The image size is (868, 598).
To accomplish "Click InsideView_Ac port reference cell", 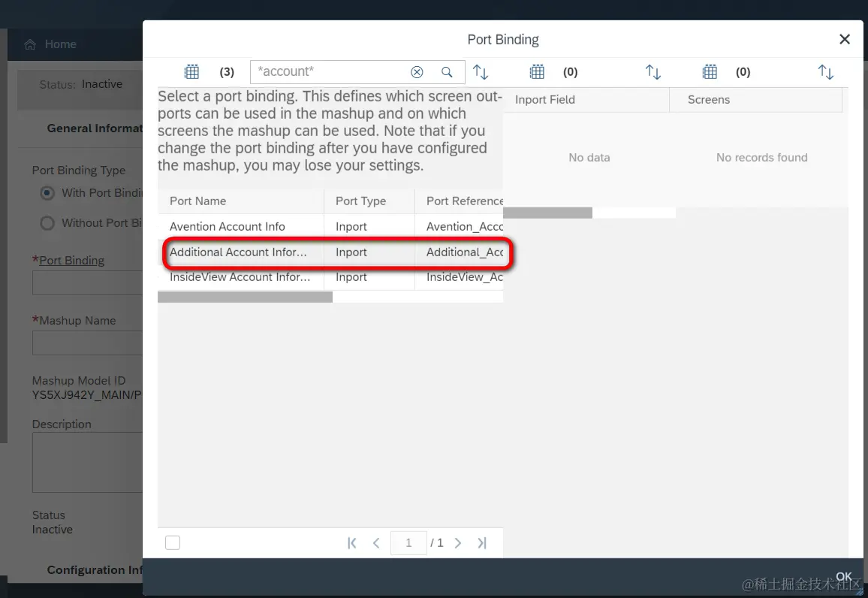I will pos(460,277).
